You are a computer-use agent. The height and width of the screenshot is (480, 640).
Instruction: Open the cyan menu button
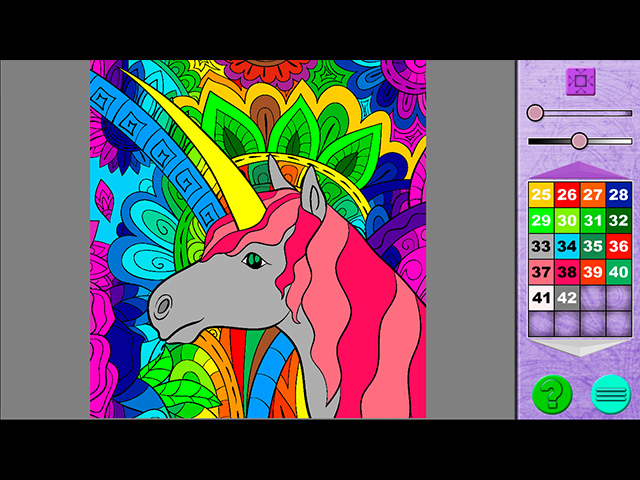610,394
